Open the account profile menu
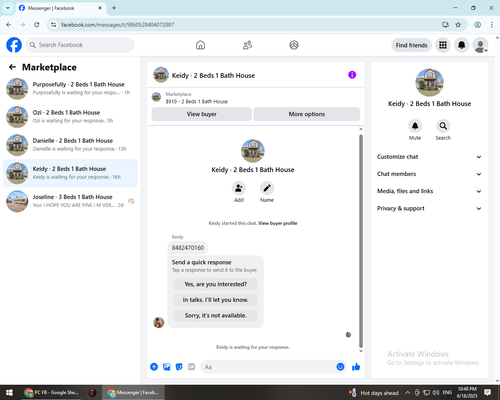The image size is (500, 400). tap(480, 45)
